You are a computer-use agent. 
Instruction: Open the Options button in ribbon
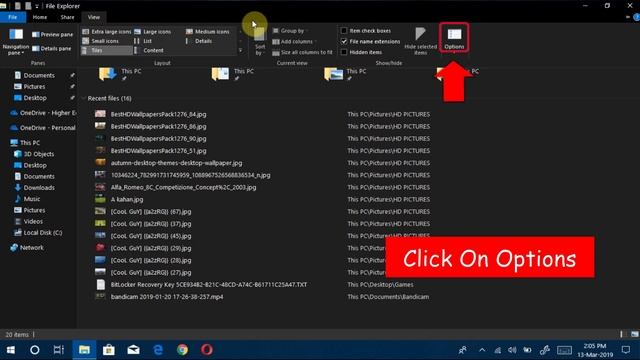(x=454, y=38)
